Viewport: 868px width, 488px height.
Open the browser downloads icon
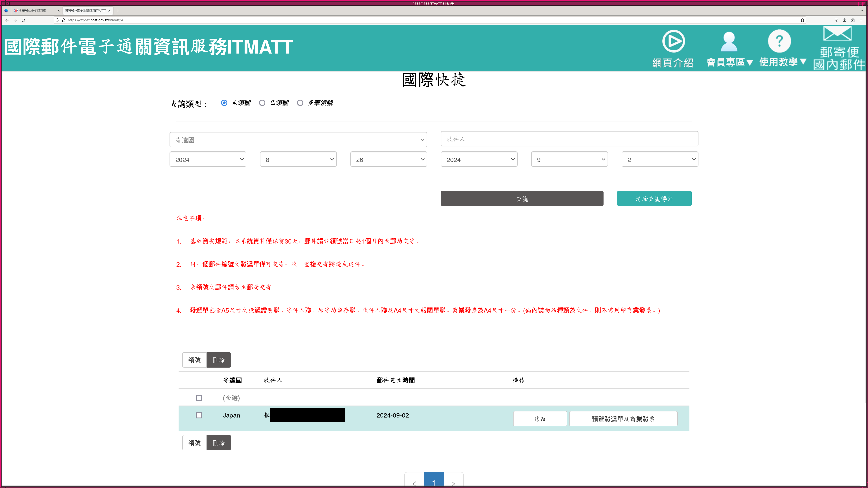pos(844,20)
